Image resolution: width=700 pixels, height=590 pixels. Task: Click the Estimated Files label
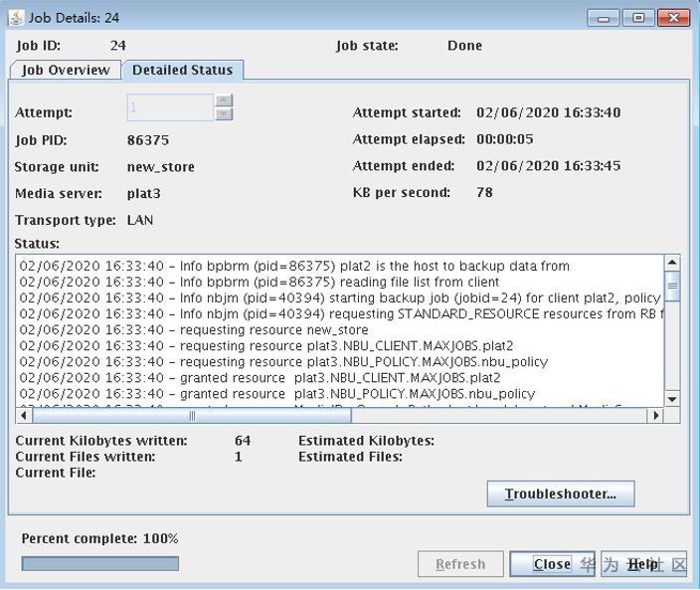click(350, 457)
